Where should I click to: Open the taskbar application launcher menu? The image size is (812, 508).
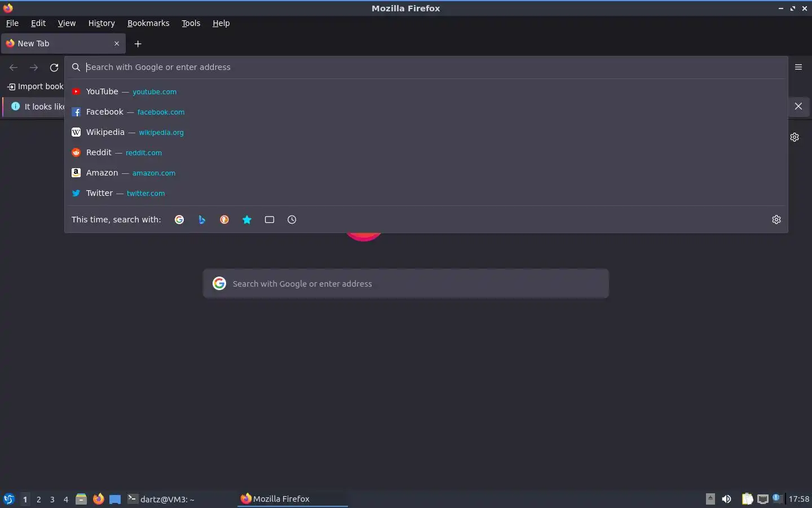point(9,499)
